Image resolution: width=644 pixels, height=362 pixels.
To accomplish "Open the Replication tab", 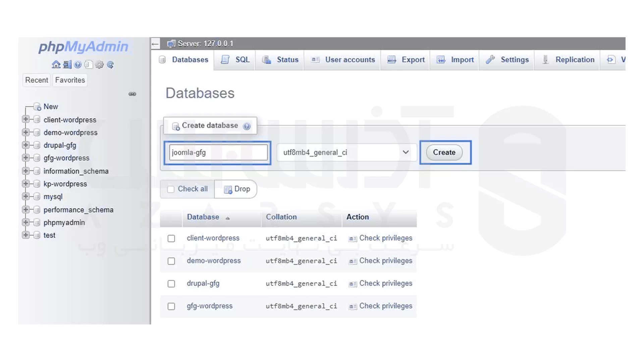I will (x=568, y=60).
